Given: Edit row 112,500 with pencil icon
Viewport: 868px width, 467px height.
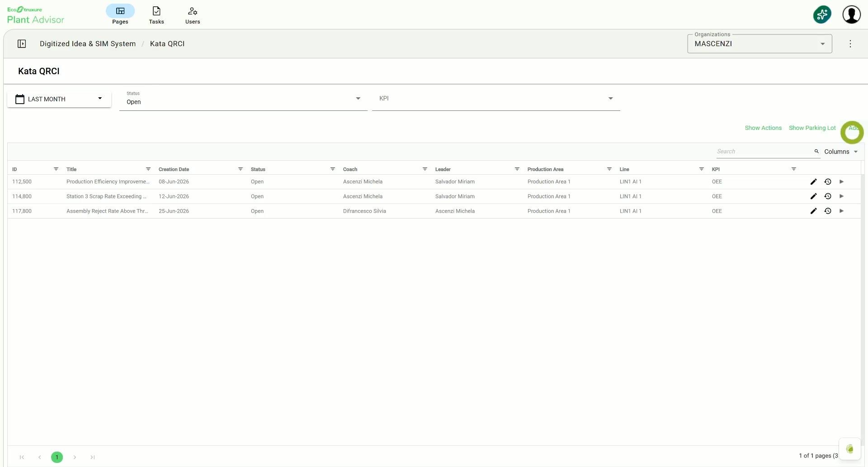Looking at the screenshot, I should tap(813, 182).
